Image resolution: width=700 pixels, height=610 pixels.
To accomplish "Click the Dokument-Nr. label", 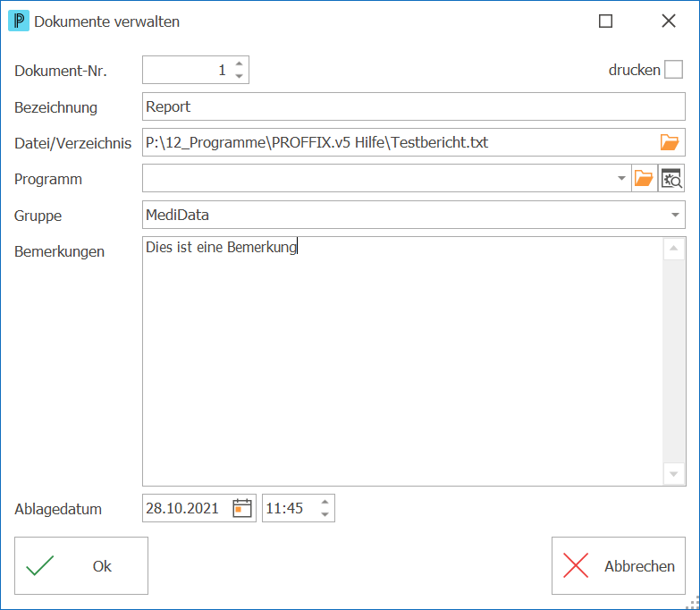I will 61,71.
